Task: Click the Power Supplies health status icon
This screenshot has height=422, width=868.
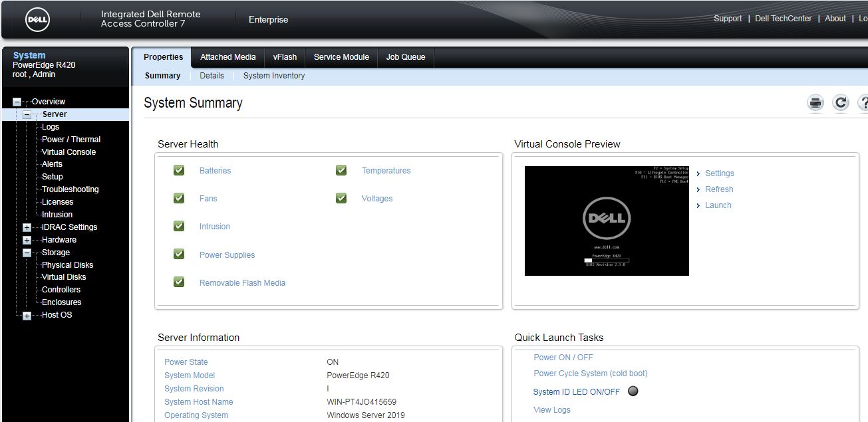Action: coord(178,254)
